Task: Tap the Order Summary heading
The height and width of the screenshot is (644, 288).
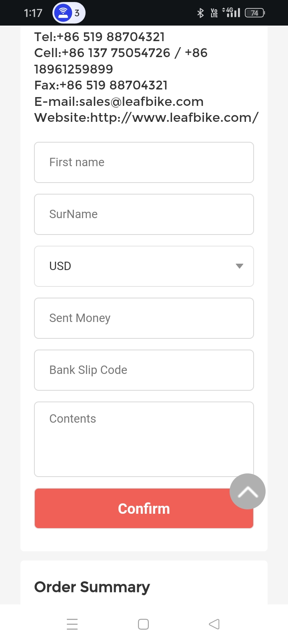Action: point(92,587)
